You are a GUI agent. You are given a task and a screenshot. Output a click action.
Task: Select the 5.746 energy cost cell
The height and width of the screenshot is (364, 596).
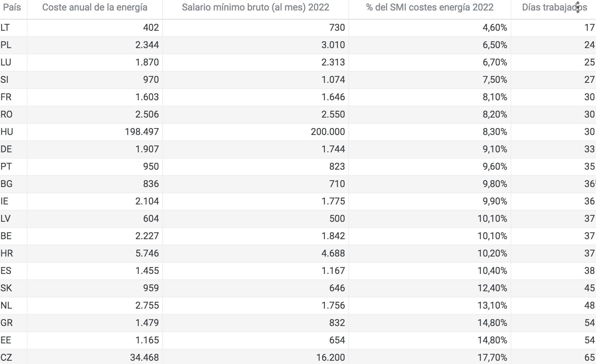pyautogui.click(x=147, y=253)
